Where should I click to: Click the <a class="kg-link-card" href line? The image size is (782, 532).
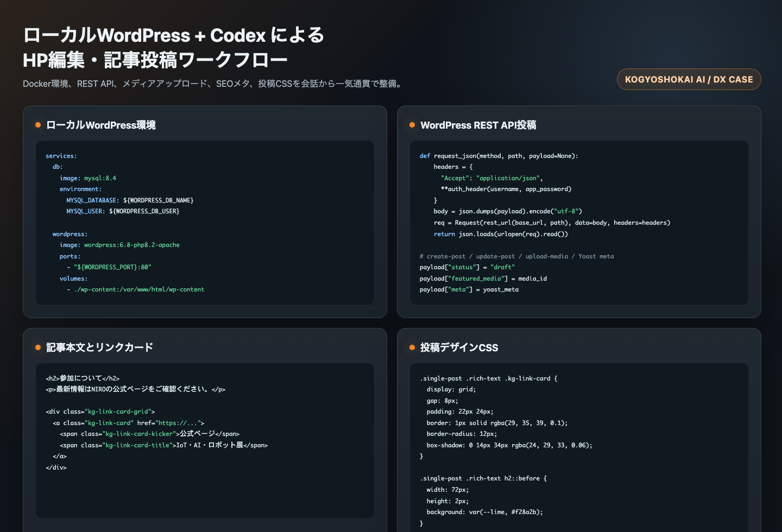[x=129, y=423]
